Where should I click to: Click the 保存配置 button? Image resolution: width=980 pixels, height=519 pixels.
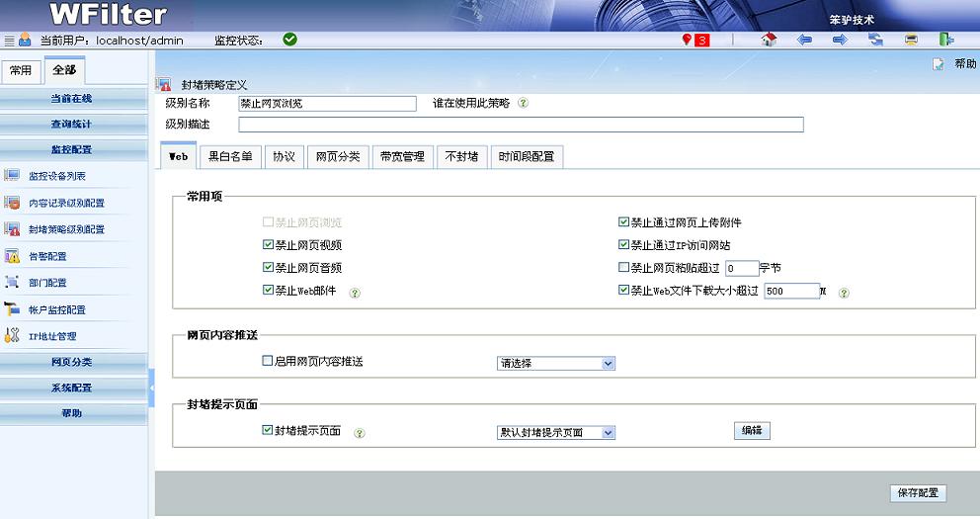coord(918,493)
